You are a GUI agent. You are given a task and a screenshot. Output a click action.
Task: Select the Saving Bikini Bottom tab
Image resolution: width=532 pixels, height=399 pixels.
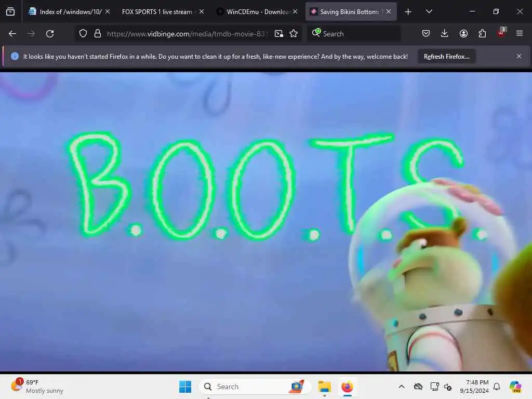350,12
